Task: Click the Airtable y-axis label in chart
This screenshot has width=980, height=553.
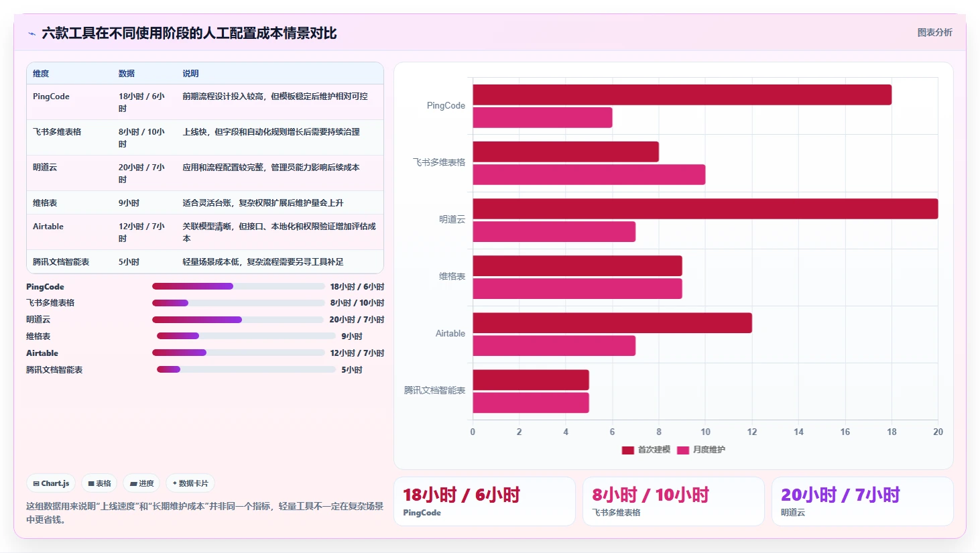Action: point(450,334)
